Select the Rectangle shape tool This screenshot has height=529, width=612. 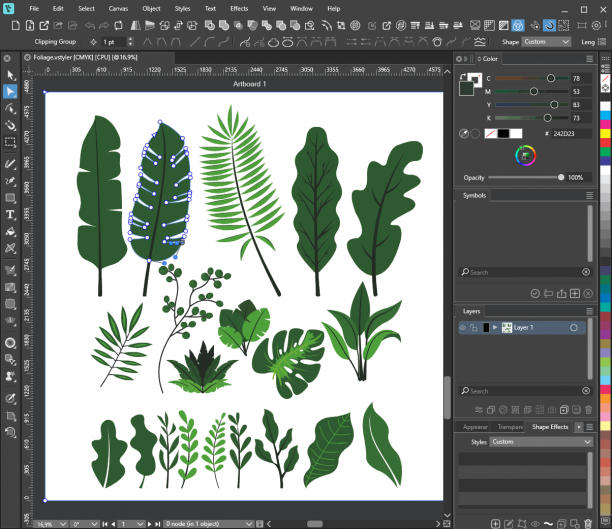point(10,198)
